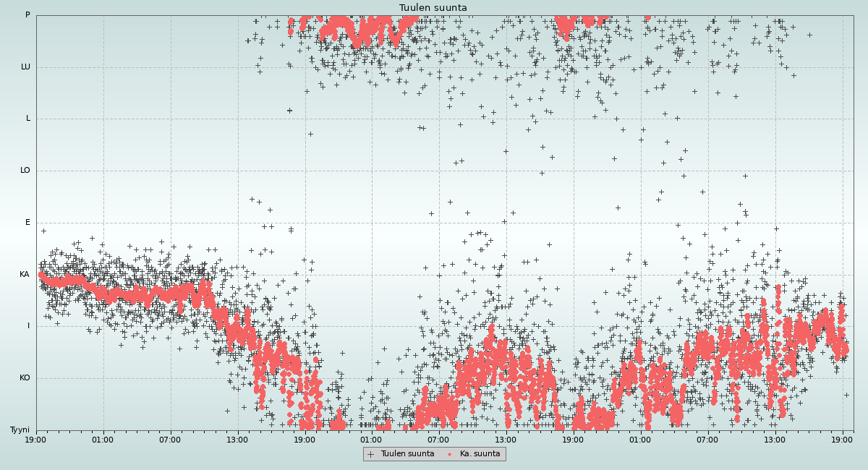Select the rightmost 19:00 time label
This screenshot has width=868, height=470.
pyautogui.click(x=842, y=439)
